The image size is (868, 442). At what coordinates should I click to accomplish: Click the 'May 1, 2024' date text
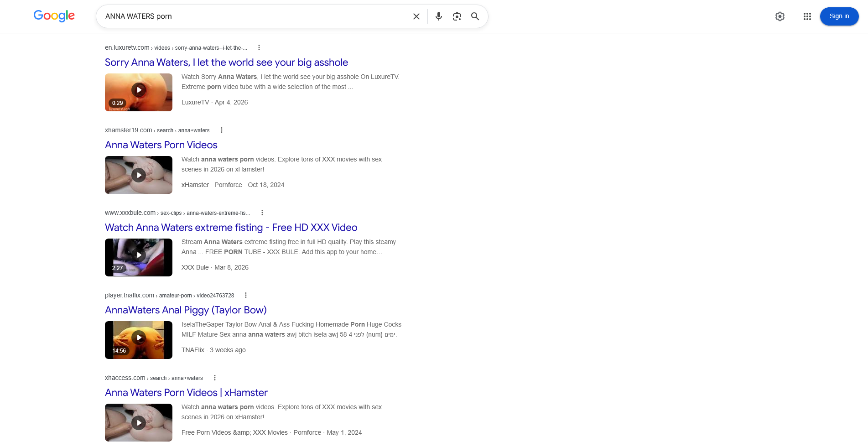344,432
